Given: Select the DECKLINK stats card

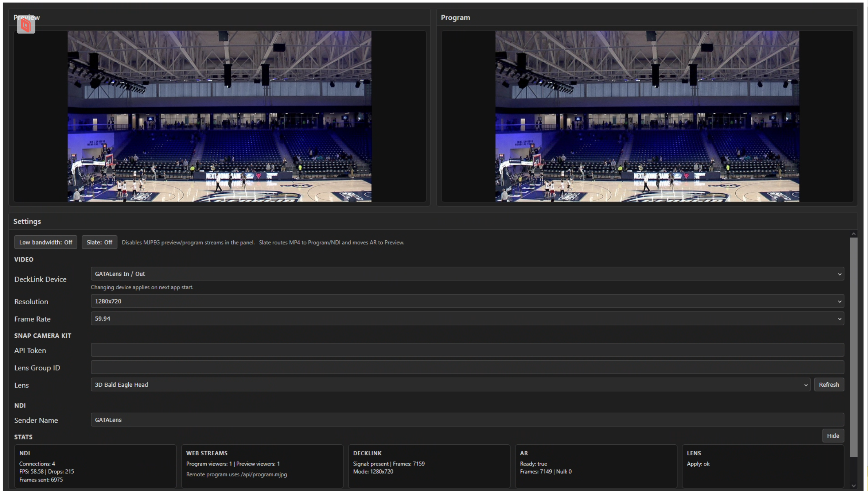Looking at the screenshot, I should pos(429,466).
